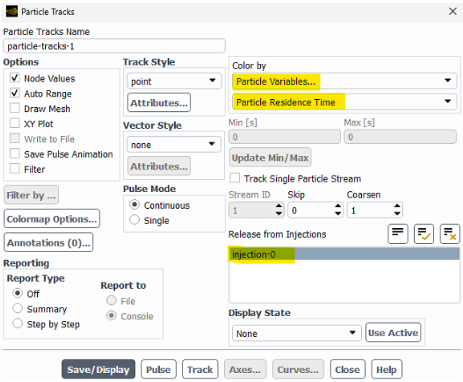Check the XY Plot option
This screenshot has width=463, height=382.
pos(15,123)
